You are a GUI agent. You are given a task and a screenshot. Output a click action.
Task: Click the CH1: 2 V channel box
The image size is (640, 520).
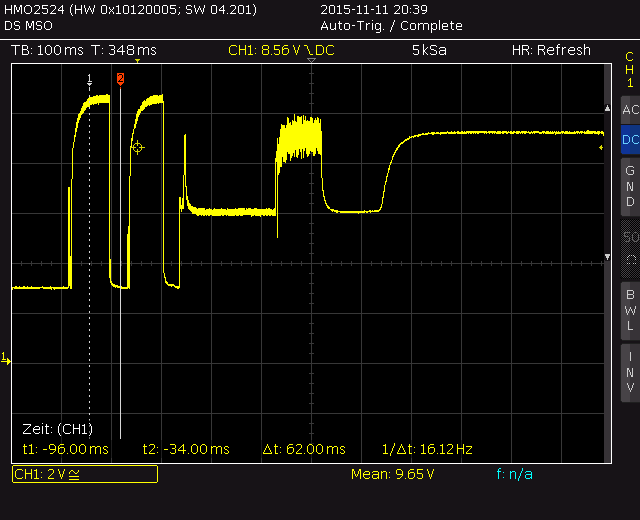pos(85,474)
